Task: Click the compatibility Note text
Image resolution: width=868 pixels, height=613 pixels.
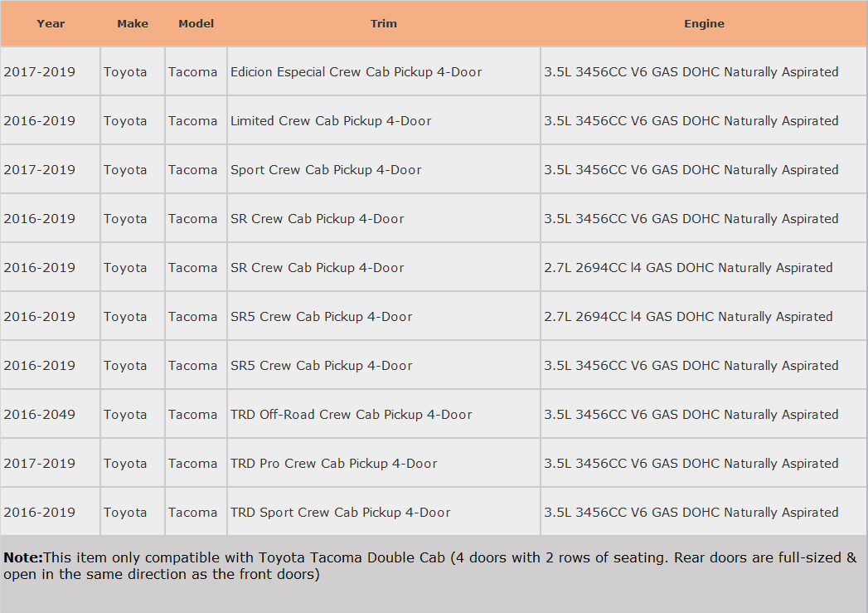Action: 429,566
